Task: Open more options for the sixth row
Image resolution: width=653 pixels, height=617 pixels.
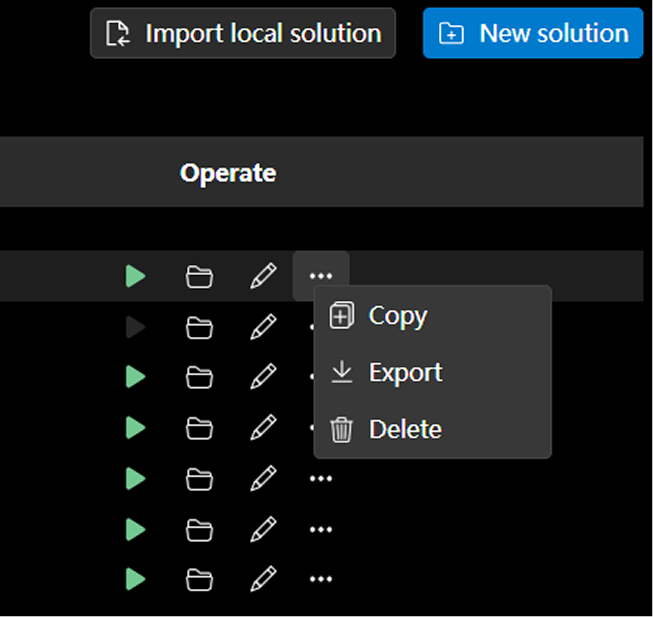Action: (x=321, y=528)
